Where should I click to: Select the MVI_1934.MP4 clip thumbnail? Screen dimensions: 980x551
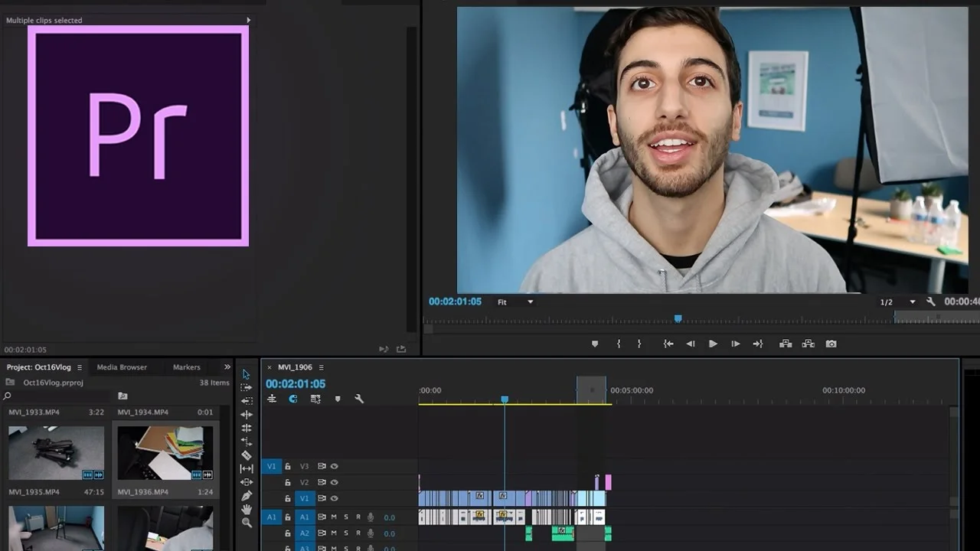166,452
